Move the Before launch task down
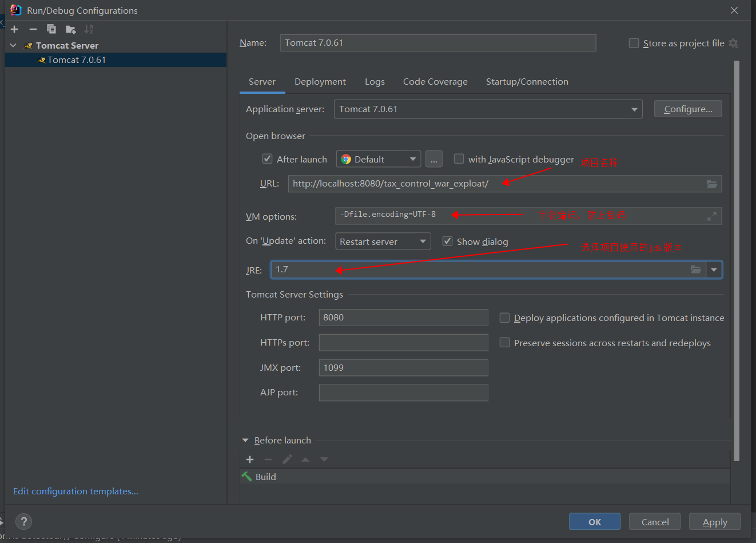This screenshot has width=756, height=543. [324, 459]
